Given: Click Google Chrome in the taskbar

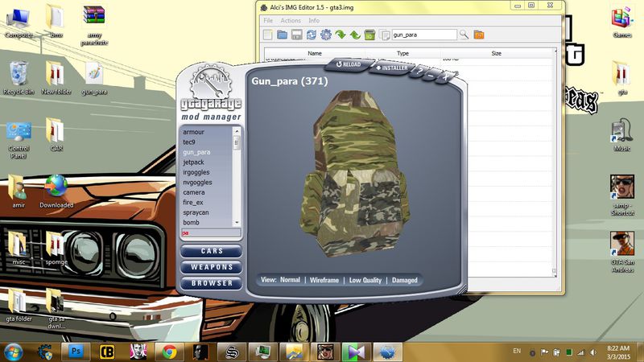Looking at the screenshot, I should click(169, 352).
